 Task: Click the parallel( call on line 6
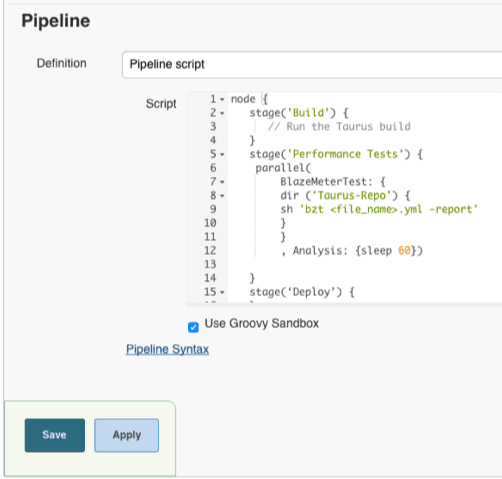coord(283,168)
